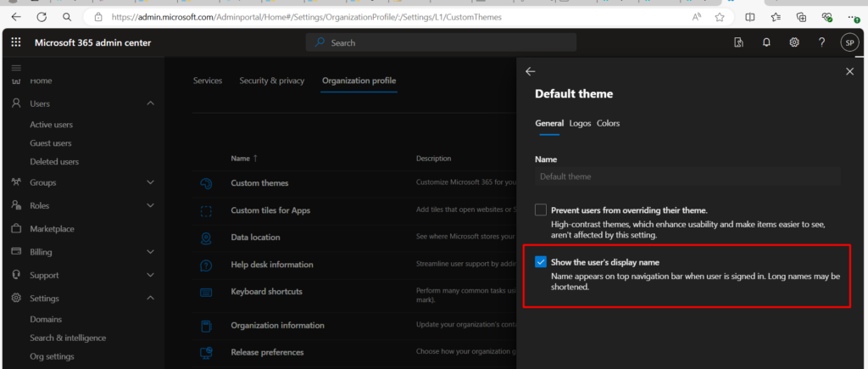Click the Settings gear icon in the sidebar
The width and height of the screenshot is (868, 369).
pyautogui.click(x=16, y=298)
